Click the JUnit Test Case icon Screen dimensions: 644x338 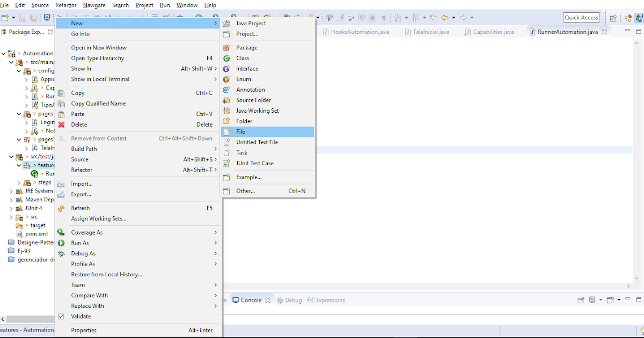(226, 163)
